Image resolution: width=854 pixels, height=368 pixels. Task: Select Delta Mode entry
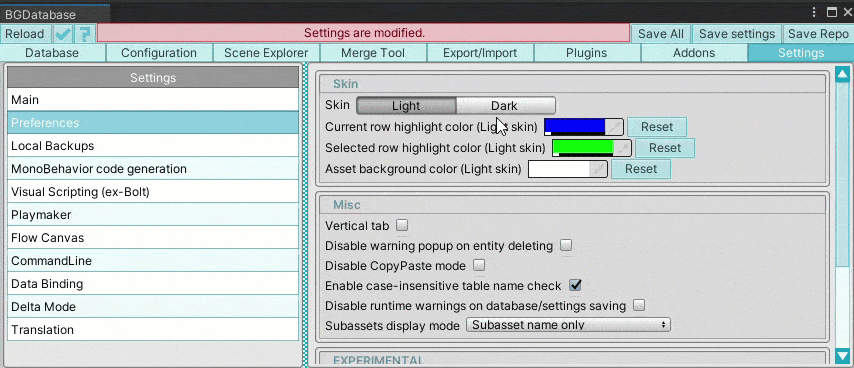(x=153, y=307)
